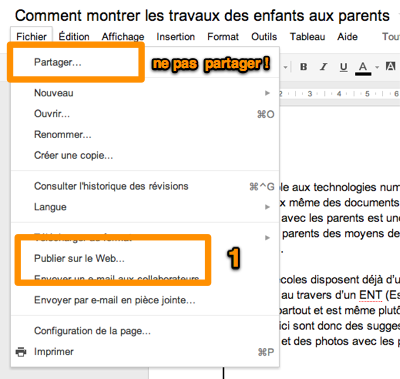Open dropdown arrow left of Bold button
The height and width of the screenshot is (379, 400).
click(285, 67)
